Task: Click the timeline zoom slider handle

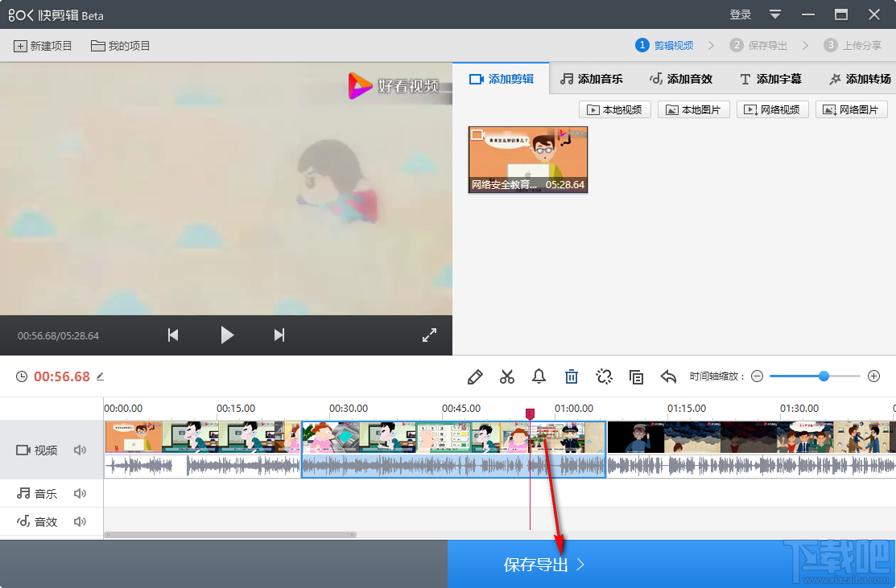Action: click(x=824, y=376)
